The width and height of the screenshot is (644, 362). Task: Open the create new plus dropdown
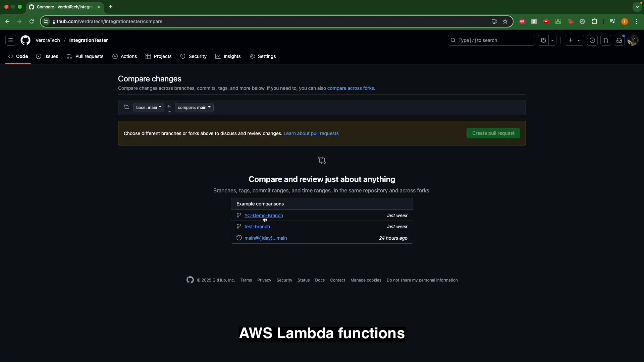[x=574, y=40]
